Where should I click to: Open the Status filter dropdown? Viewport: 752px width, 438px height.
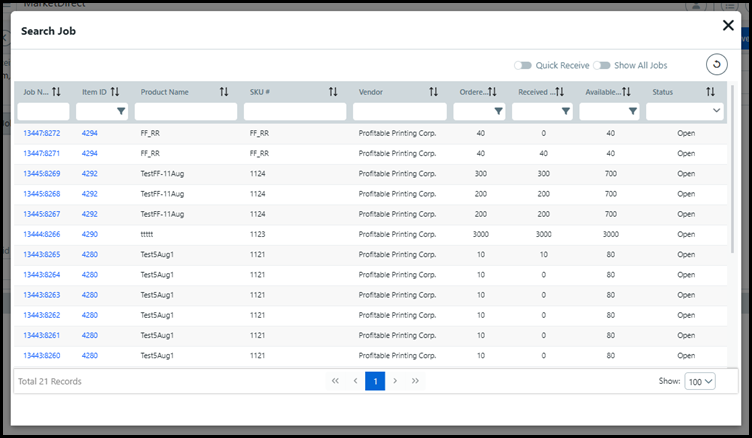click(x=686, y=111)
